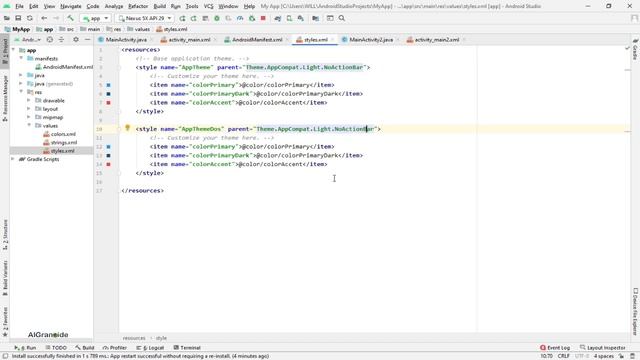This screenshot has height=360, width=640.
Task: Expand Gradle Scripts node
Action: 13,159
